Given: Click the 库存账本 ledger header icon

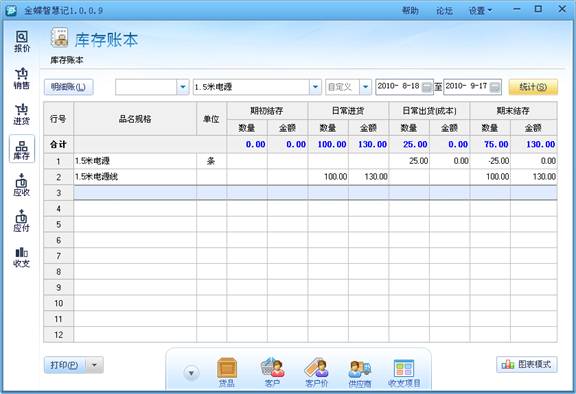Looking at the screenshot, I should tap(60, 37).
